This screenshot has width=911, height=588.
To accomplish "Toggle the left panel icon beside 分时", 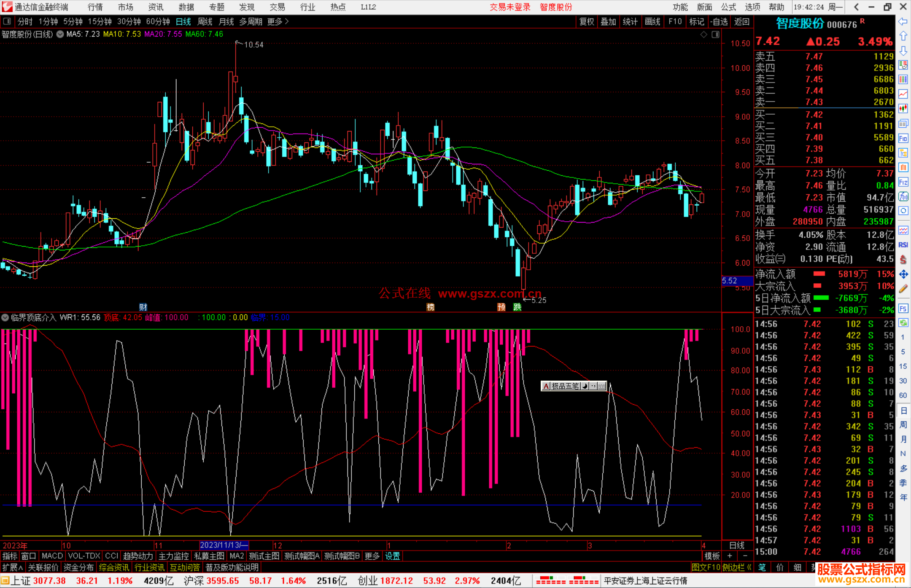I will click(x=7, y=21).
